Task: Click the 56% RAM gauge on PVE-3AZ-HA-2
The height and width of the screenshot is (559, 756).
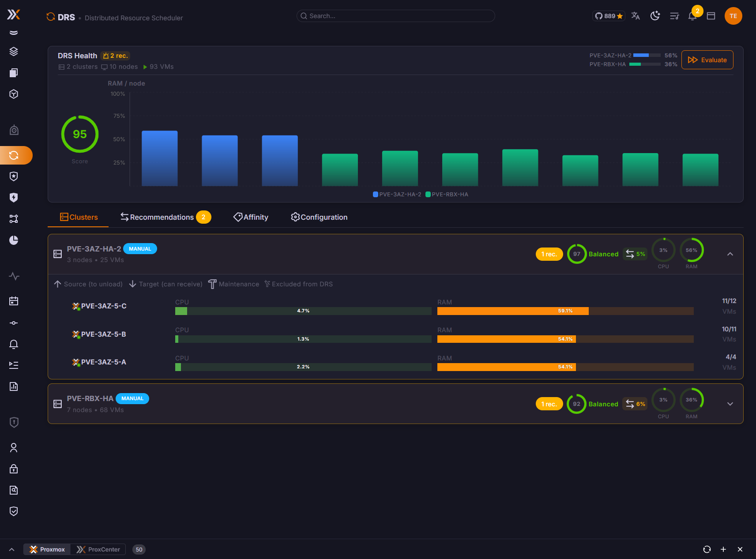Action: tap(692, 250)
